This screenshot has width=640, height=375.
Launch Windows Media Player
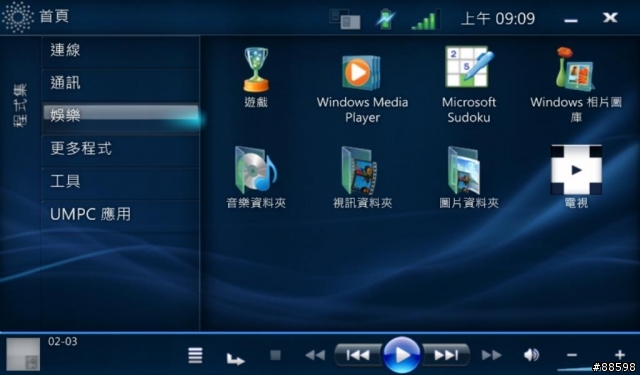pyautogui.click(x=362, y=73)
